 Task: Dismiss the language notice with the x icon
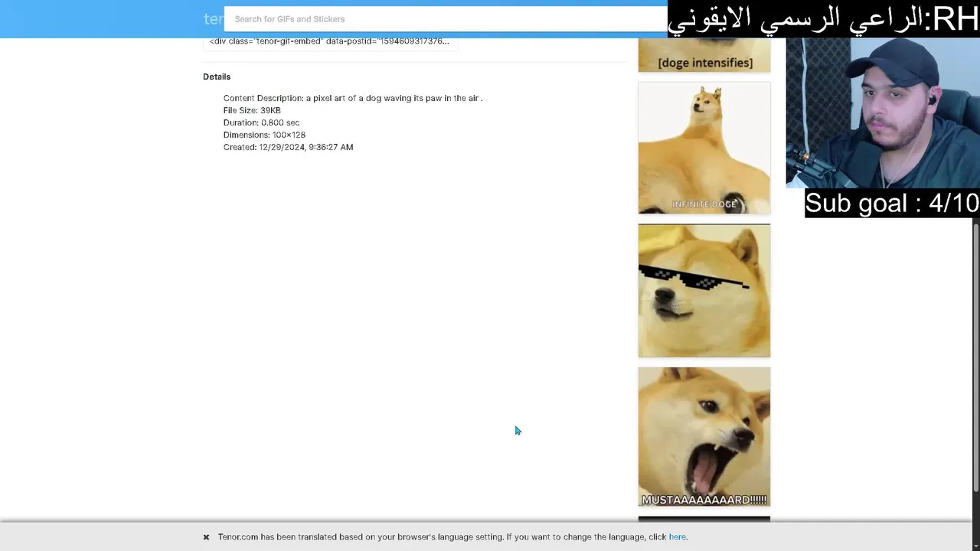206,537
